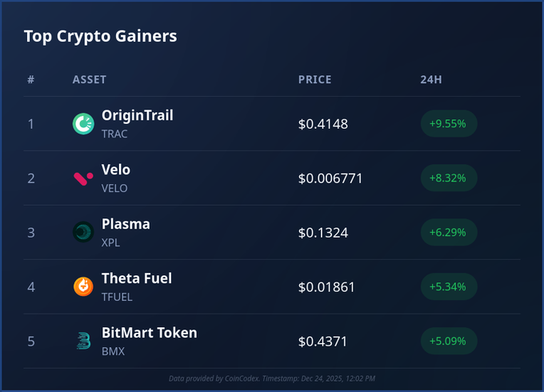Click the OriginTrail price $0.4148
The width and height of the screenshot is (544, 392).
pos(323,124)
